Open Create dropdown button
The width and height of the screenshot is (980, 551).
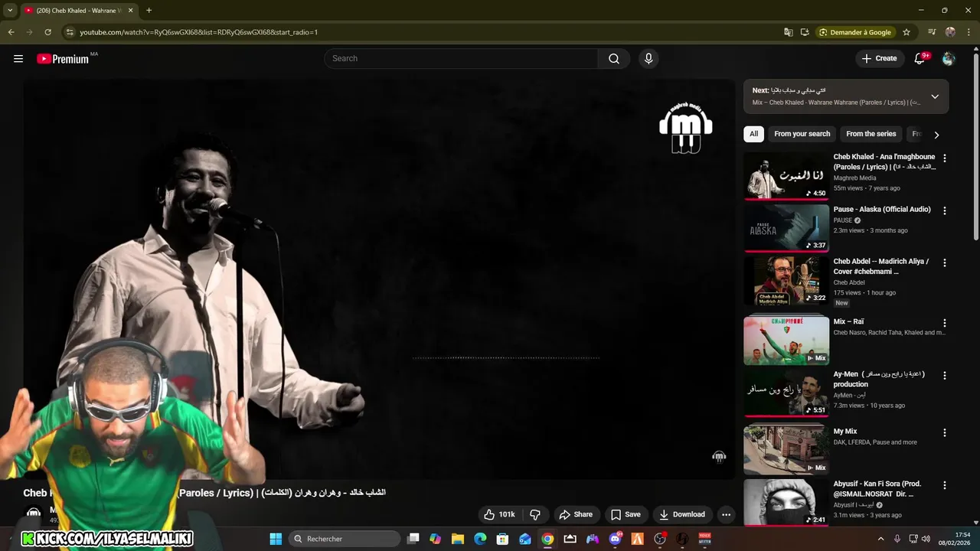(879, 58)
